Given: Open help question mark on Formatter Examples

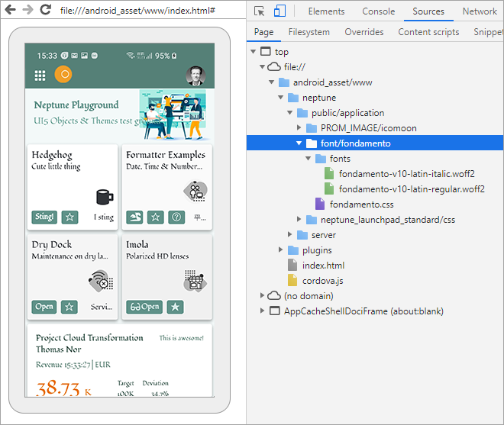Looking at the screenshot, I should 176,217.
